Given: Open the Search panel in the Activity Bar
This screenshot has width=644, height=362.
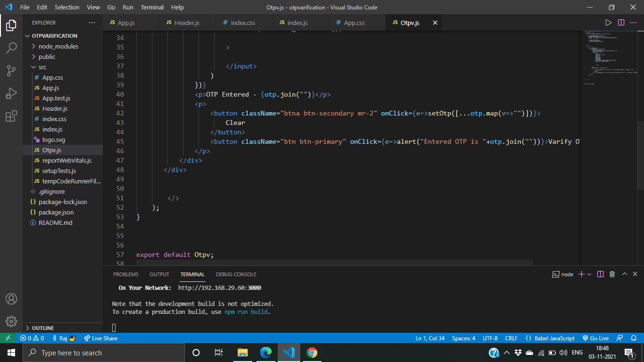Looking at the screenshot, I should pos(11,48).
